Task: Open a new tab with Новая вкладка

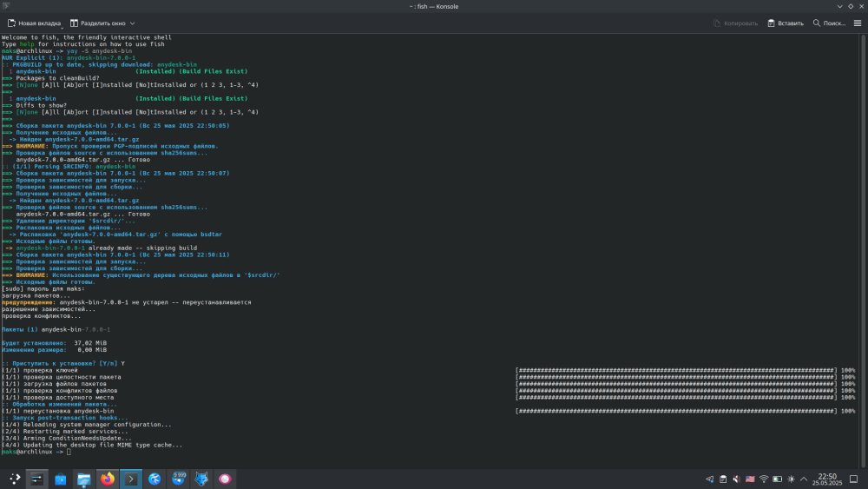Action: 35,23
